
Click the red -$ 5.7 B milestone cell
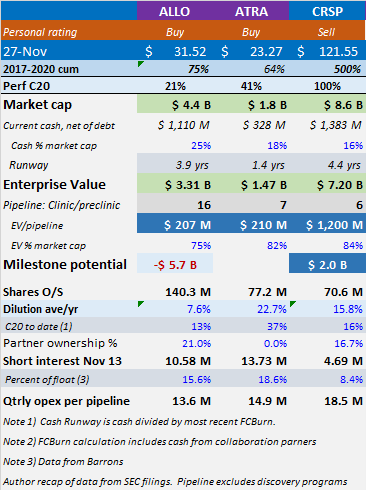[175, 265]
